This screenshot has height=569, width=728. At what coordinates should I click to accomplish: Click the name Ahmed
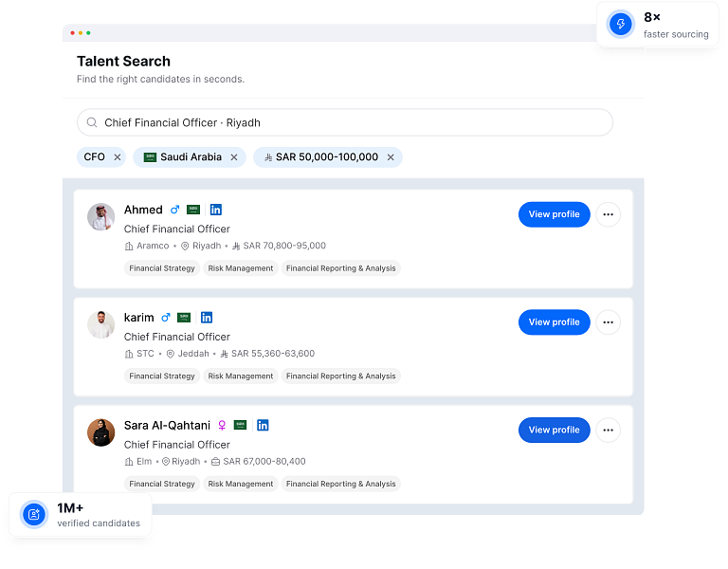143,210
